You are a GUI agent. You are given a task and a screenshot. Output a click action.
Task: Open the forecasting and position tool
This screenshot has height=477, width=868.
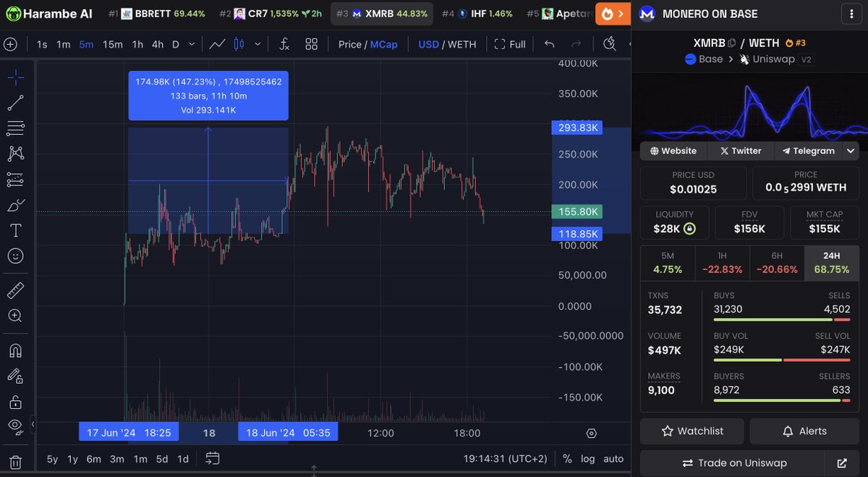point(15,180)
